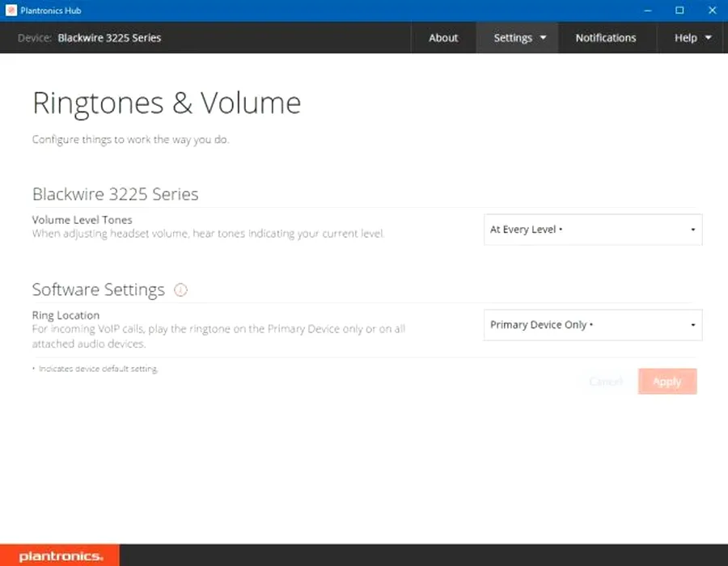Click the Software Settings heading
The height and width of the screenshot is (566, 728).
(x=99, y=289)
